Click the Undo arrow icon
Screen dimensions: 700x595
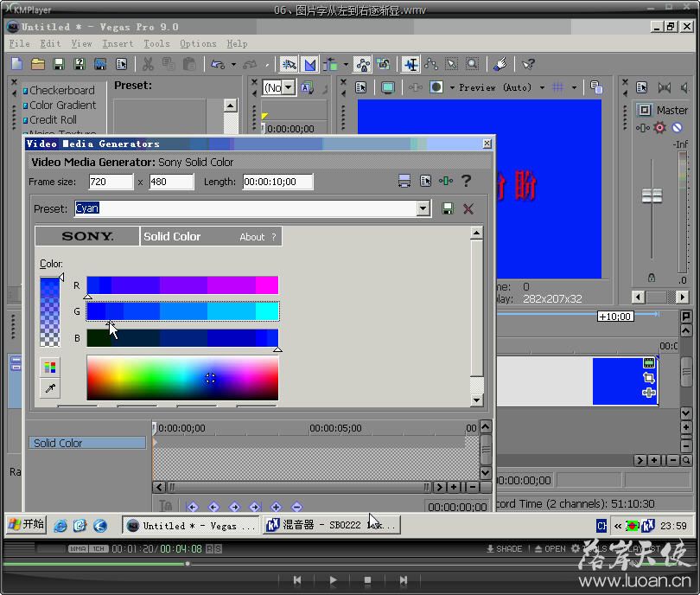[218, 65]
